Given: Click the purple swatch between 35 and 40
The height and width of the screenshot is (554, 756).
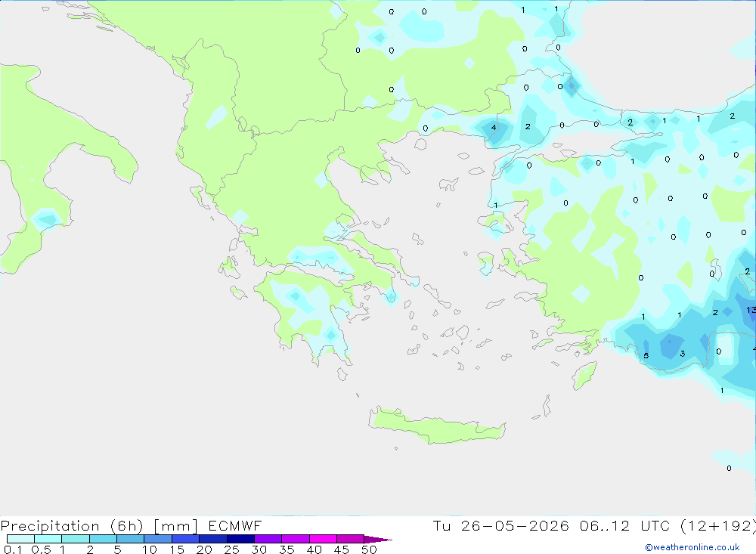Looking at the screenshot, I should (296, 539).
